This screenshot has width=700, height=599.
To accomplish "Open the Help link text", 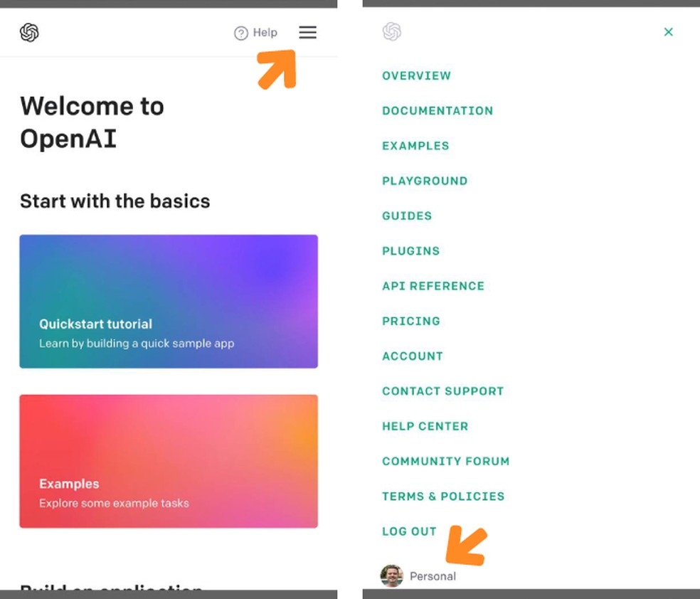I will 265,33.
